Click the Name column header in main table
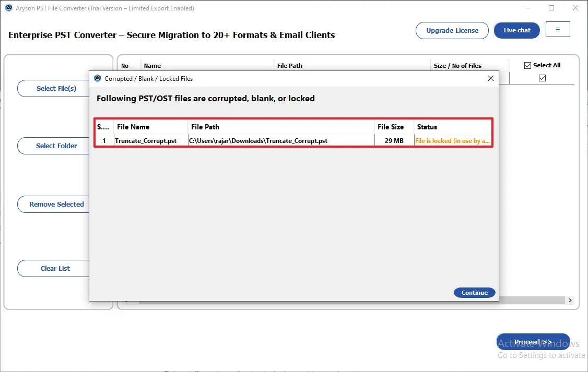This screenshot has width=588, height=372. 207,66
